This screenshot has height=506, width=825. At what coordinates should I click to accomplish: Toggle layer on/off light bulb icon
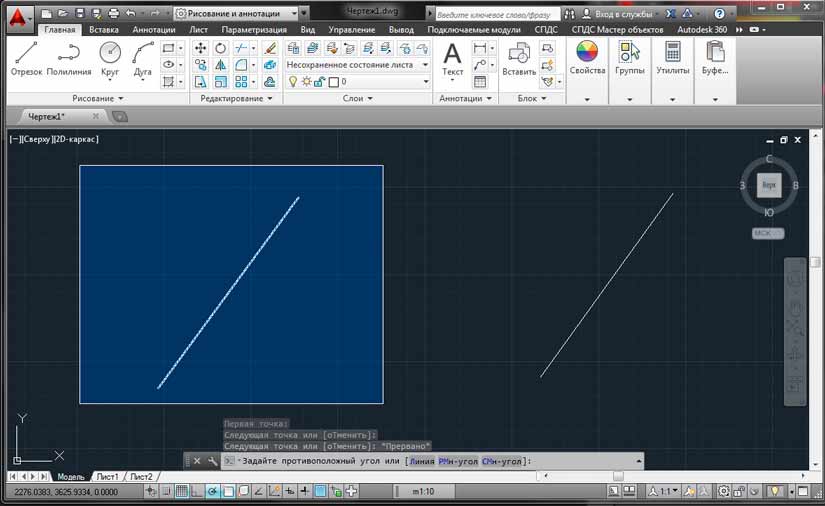click(x=293, y=82)
